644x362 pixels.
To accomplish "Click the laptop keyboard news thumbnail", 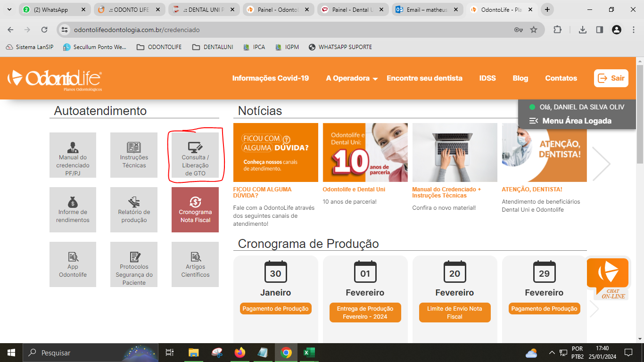I will [x=455, y=152].
